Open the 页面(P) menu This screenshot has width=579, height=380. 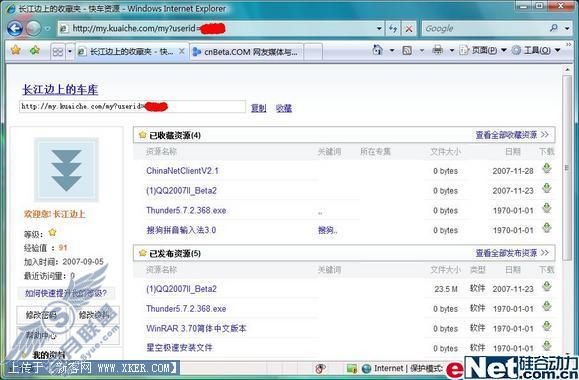(x=483, y=50)
